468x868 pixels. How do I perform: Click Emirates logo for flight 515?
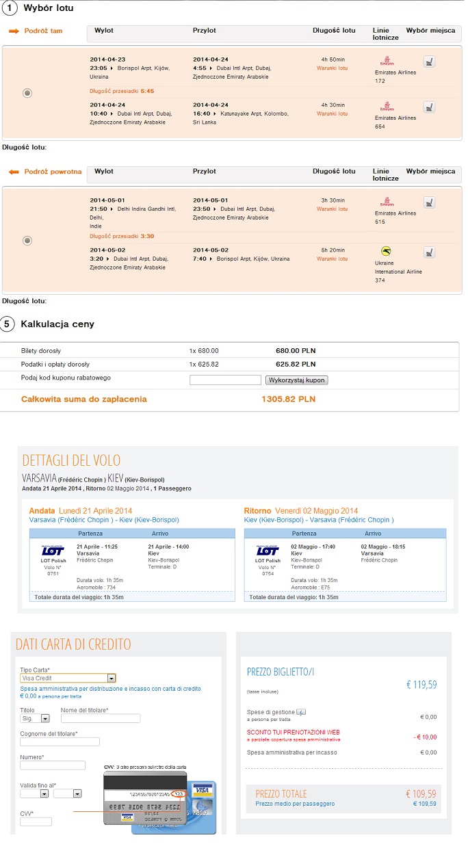pyautogui.click(x=387, y=201)
